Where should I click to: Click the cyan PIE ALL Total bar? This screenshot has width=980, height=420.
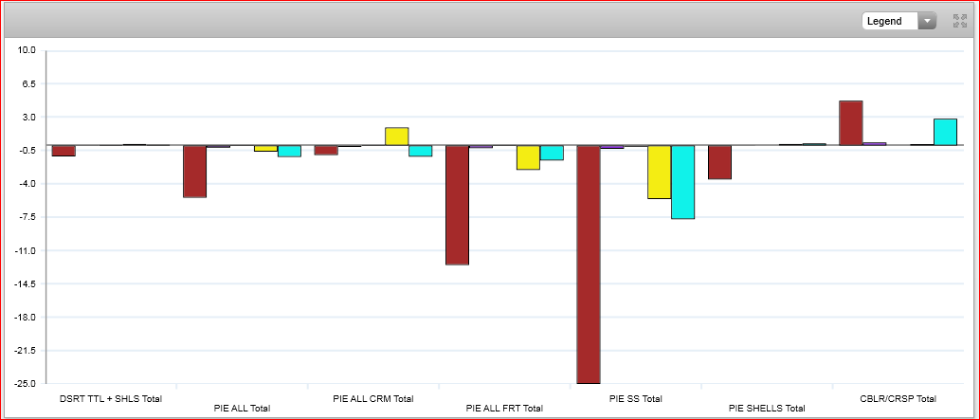[289, 151]
